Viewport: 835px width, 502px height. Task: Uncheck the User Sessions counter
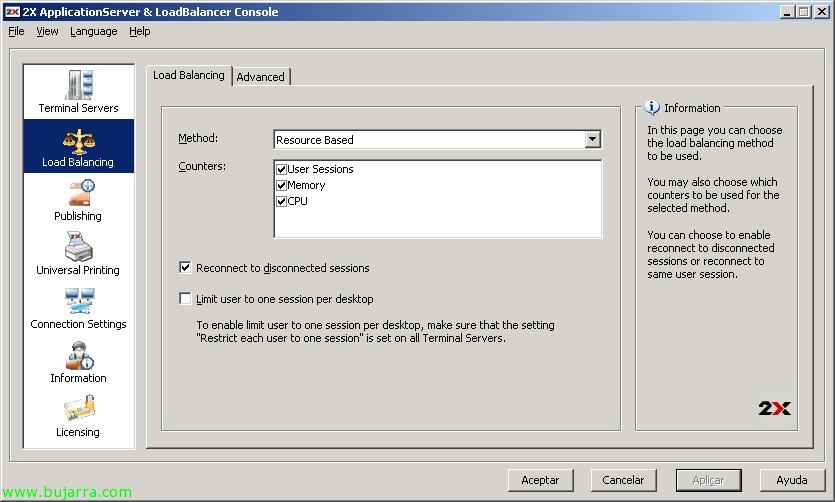point(282,169)
